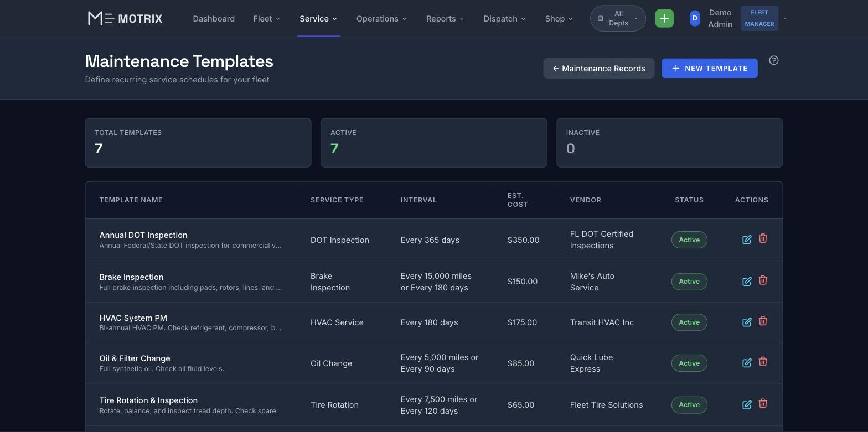Edit the Brake Inspection template
Screen dimensions: 868x432
[747, 282]
